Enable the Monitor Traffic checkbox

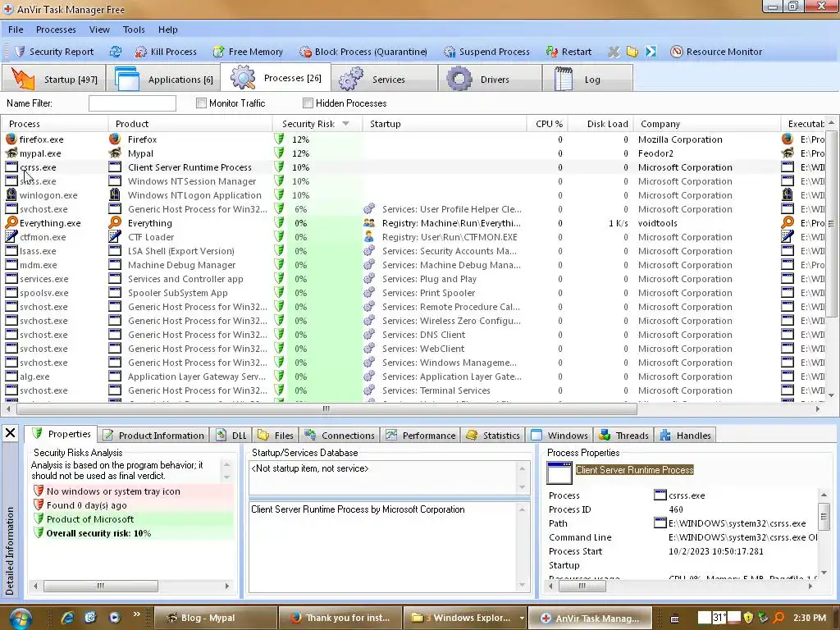(x=202, y=103)
